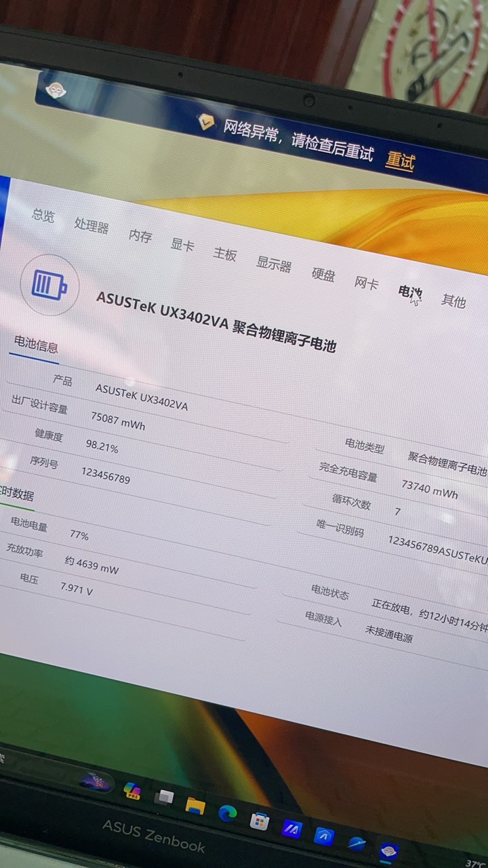Open MyASUS from the taskbar
Image resolution: width=488 pixels, height=868 pixels.
292,829
